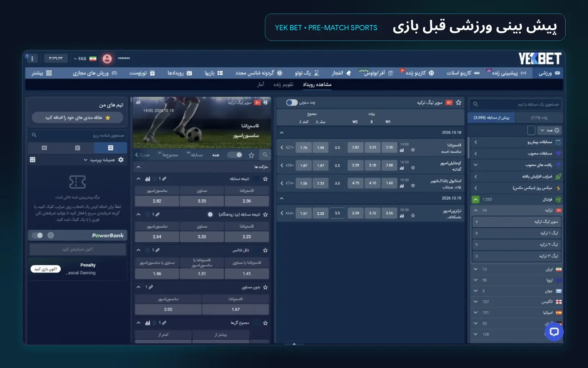Star the مجموع گل‌ها market
The height and width of the screenshot is (368, 588).
pyautogui.click(x=265, y=323)
